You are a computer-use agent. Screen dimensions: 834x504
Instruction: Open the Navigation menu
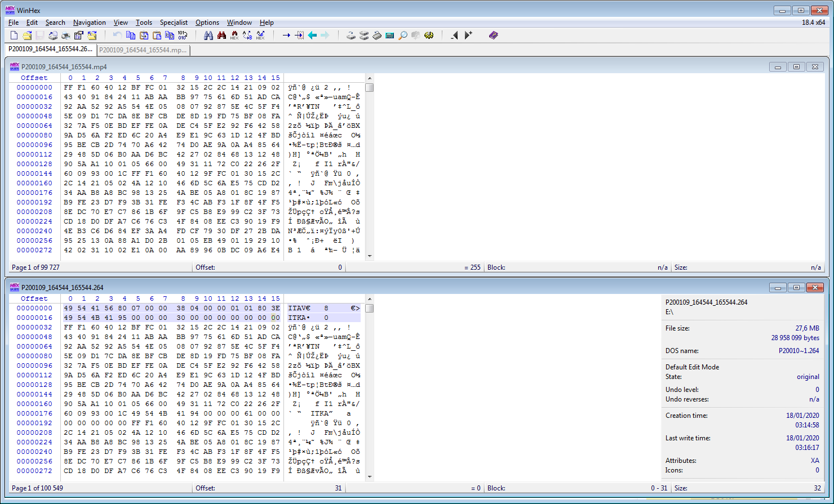coord(90,23)
